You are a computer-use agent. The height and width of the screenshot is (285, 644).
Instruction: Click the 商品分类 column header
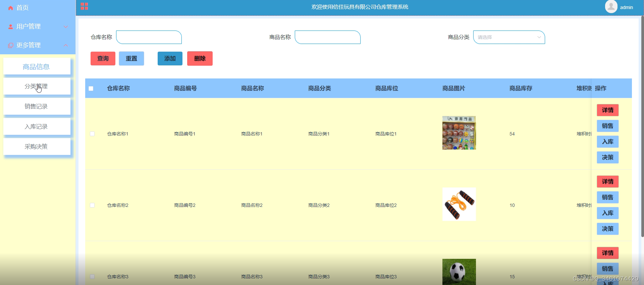click(320, 89)
